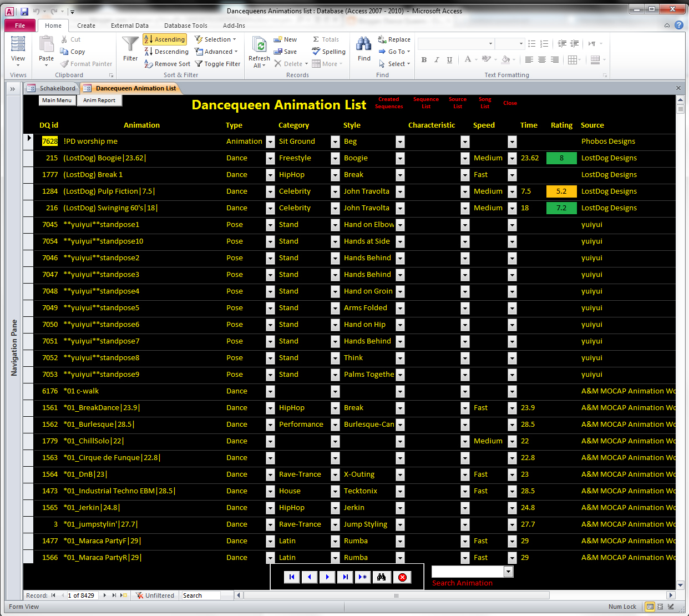Click Save record in Records group

285,52
